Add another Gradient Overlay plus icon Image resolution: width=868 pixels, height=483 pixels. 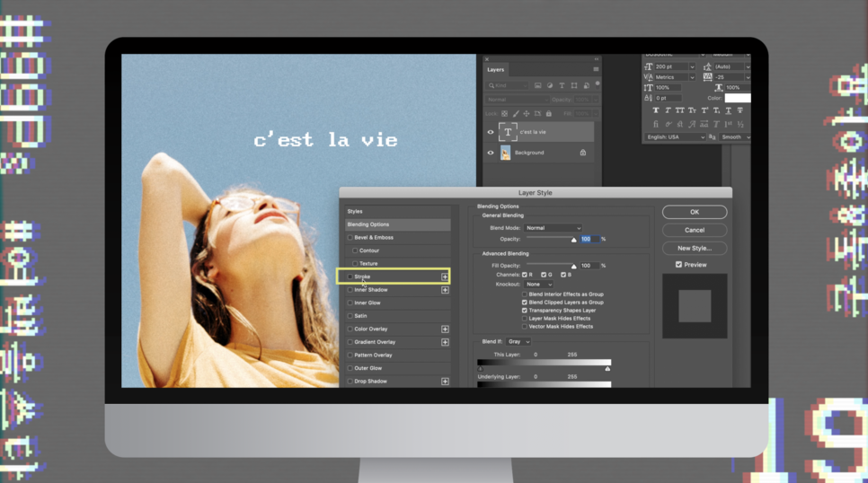445,342
